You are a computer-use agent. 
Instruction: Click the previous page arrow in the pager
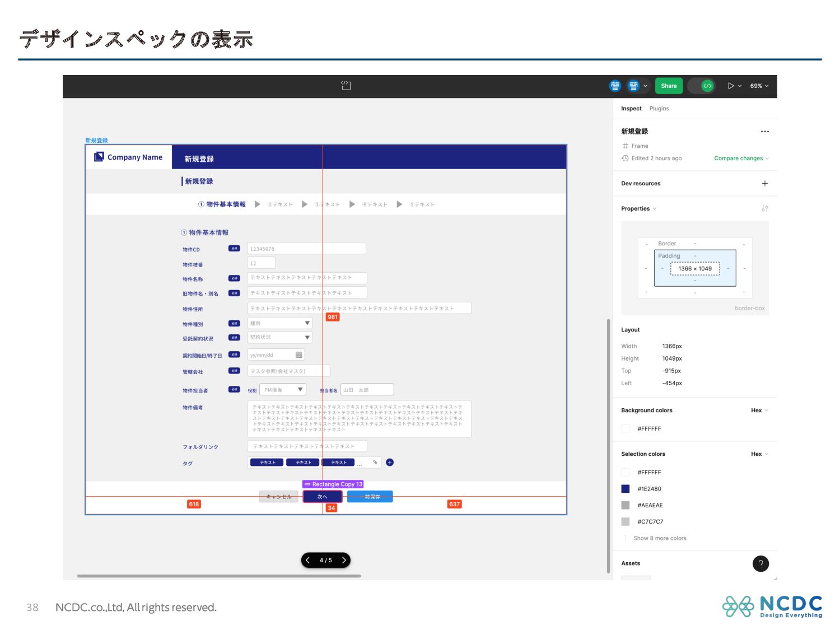tap(308, 560)
